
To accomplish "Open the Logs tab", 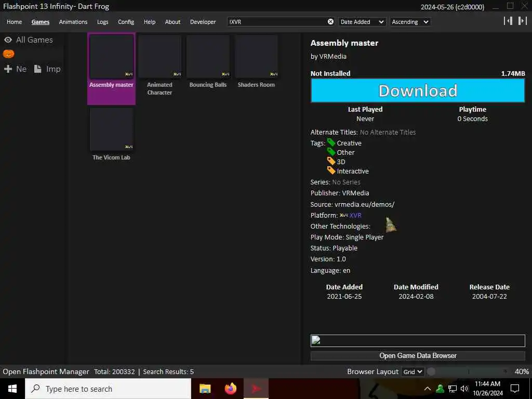I will pos(102,22).
